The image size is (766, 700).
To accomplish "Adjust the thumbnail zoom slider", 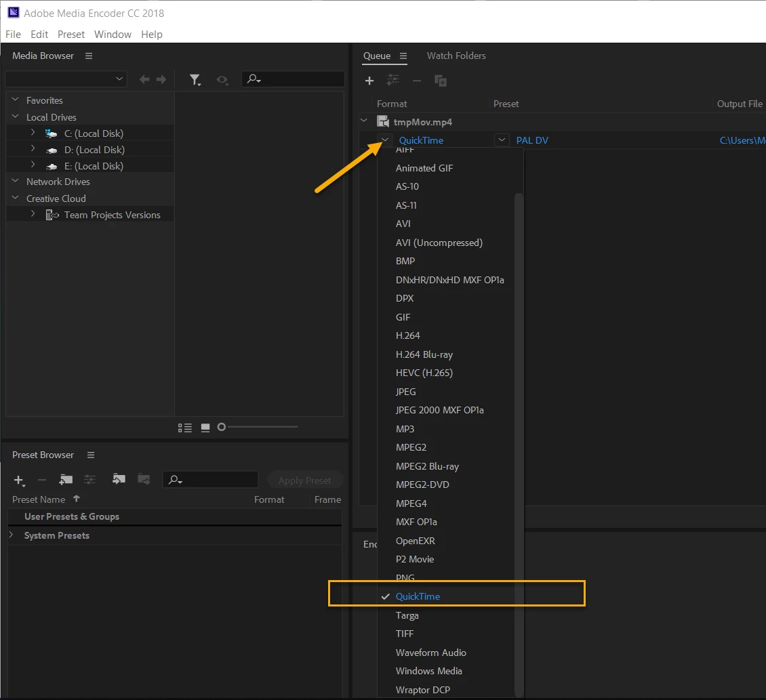I will (x=260, y=427).
